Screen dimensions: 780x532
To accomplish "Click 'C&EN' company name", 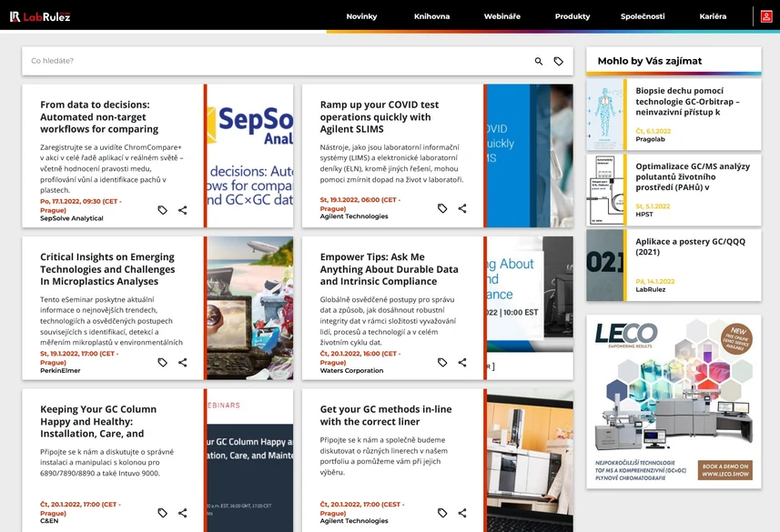I will tap(49, 521).
